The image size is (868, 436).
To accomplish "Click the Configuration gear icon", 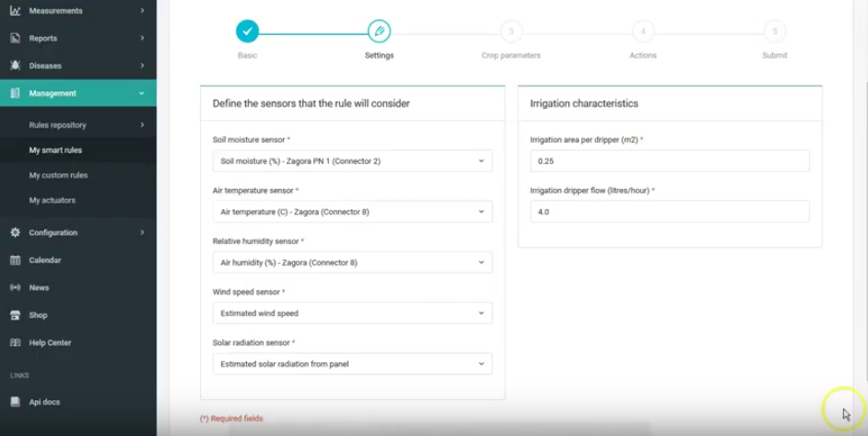I will click(x=15, y=233).
